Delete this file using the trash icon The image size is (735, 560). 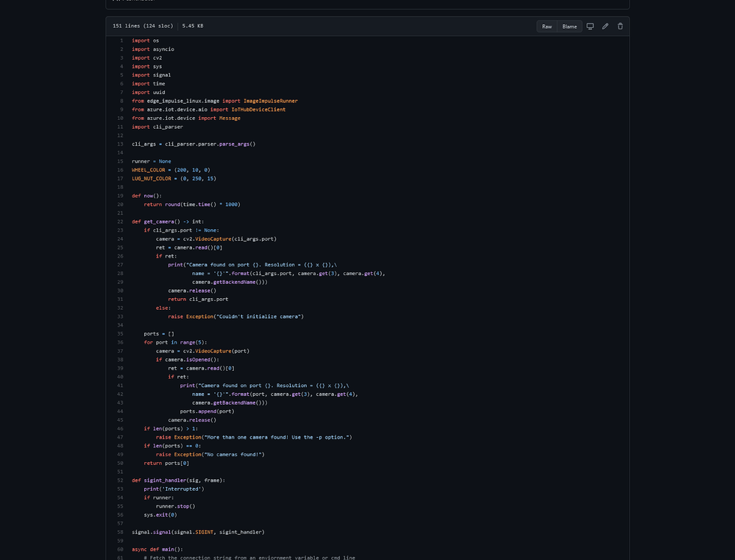click(x=620, y=26)
